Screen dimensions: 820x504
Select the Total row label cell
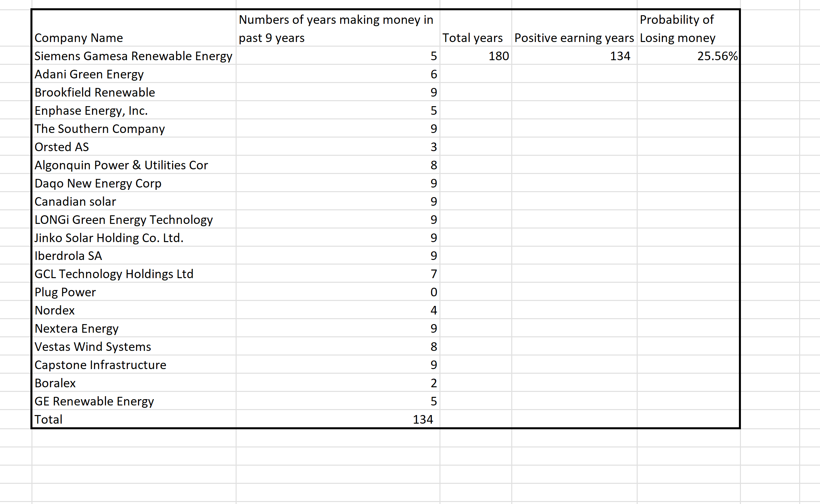coord(134,419)
